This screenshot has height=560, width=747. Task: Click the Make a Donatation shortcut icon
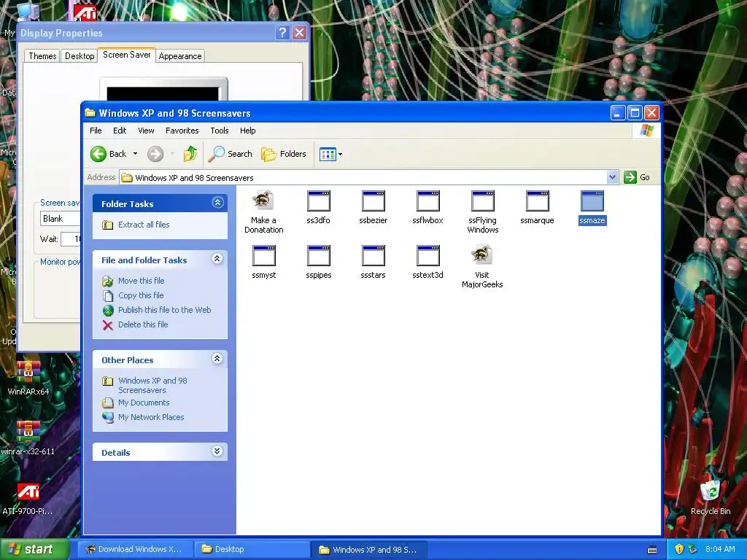click(263, 201)
